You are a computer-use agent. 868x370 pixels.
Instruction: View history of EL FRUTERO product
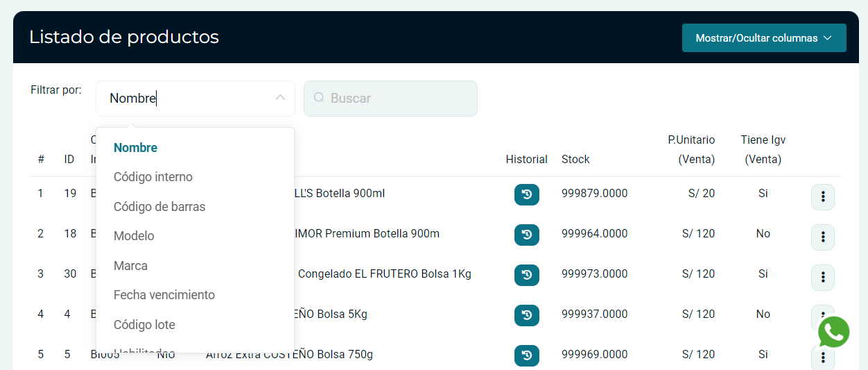(526, 275)
